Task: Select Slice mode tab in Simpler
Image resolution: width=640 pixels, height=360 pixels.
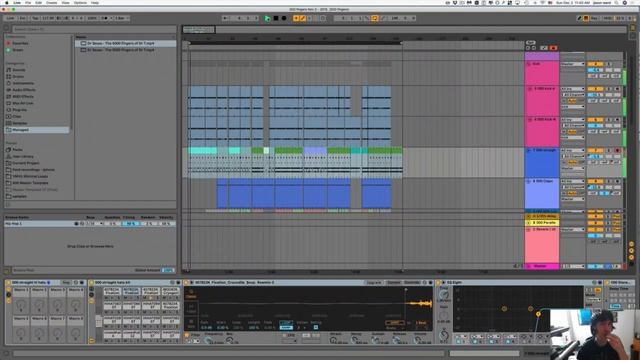Action: coord(191,323)
